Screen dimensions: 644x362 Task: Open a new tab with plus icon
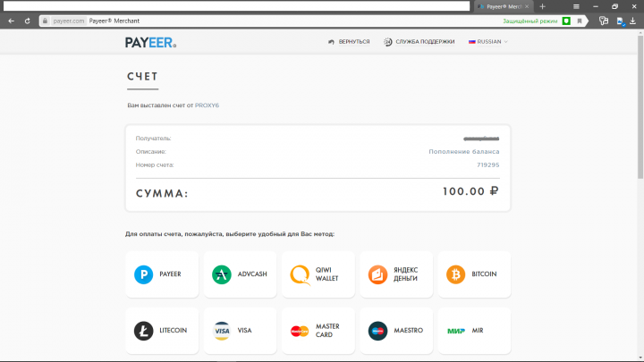(x=543, y=6)
